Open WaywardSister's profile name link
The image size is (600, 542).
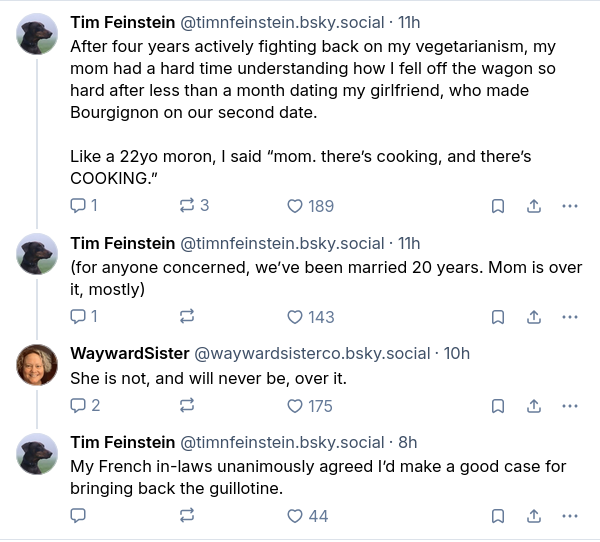point(126,353)
